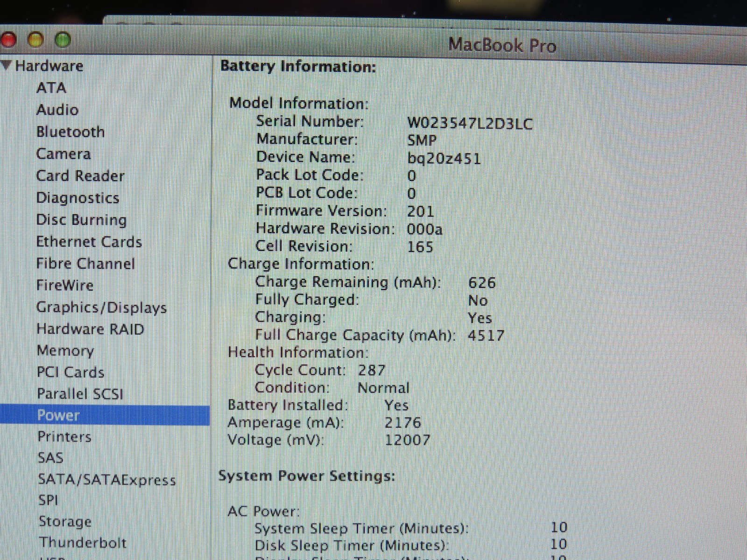Open the FireWire entry
Image resolution: width=747 pixels, height=560 pixels.
coord(65,285)
